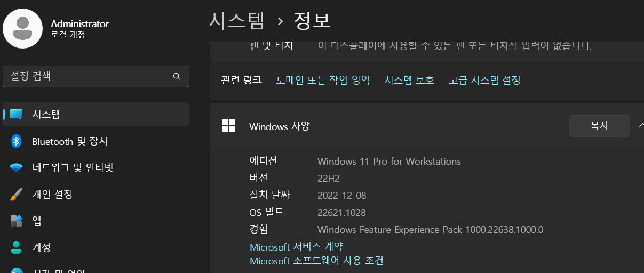Click the Wi-Fi network icon in sidebar

[x=17, y=168]
